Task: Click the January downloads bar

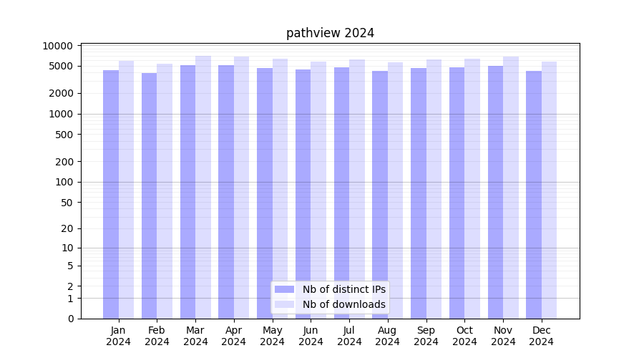Action: pyautogui.click(x=127, y=190)
